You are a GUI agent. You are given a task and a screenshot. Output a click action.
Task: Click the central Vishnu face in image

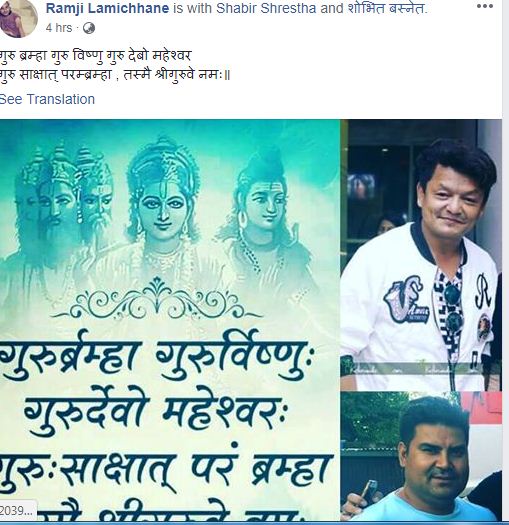pos(163,209)
